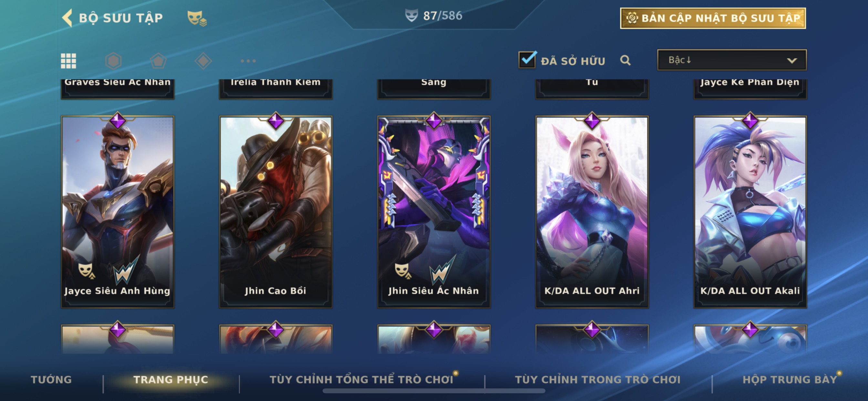
Task: Click the dropdown chevron beside Bậc
Action: 792,61
